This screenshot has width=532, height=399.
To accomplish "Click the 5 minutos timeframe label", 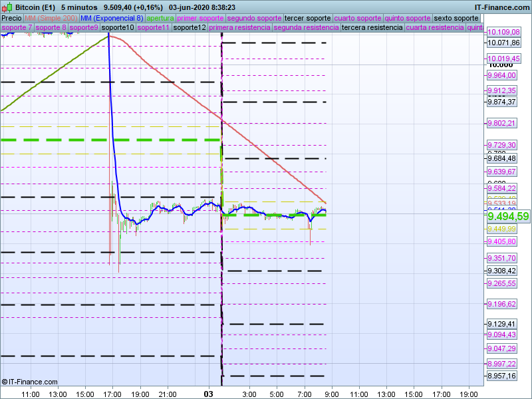I will [x=79, y=7].
